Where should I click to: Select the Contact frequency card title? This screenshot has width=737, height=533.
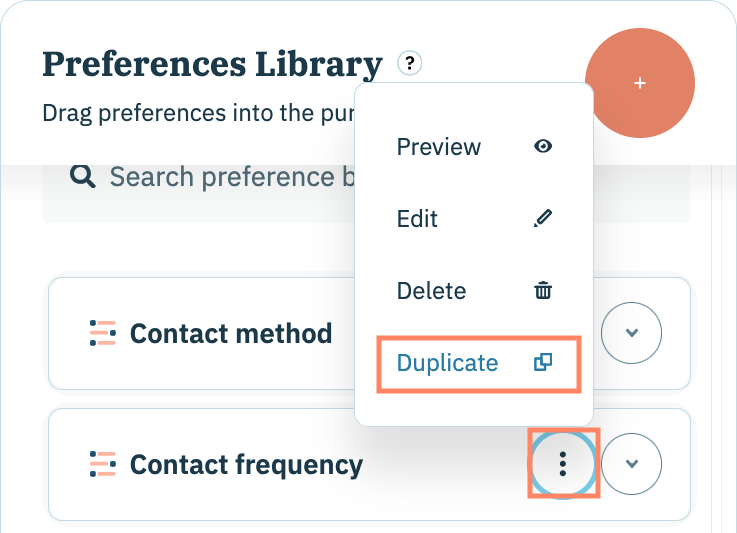(246, 465)
